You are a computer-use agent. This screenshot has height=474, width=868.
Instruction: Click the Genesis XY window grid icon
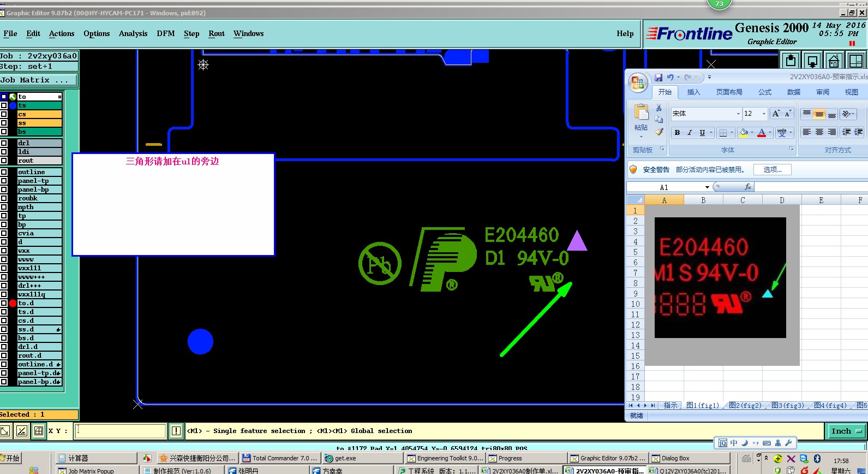[x=855, y=60]
